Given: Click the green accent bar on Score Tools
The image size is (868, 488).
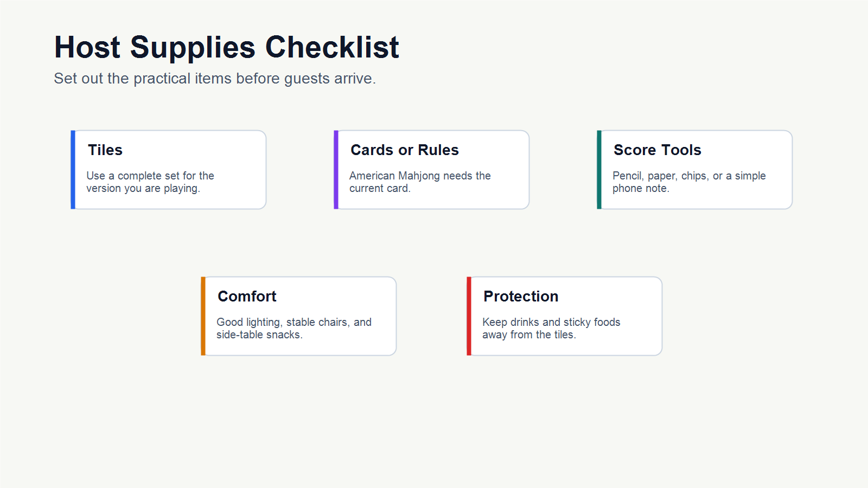Looking at the screenshot, I should pos(599,170).
